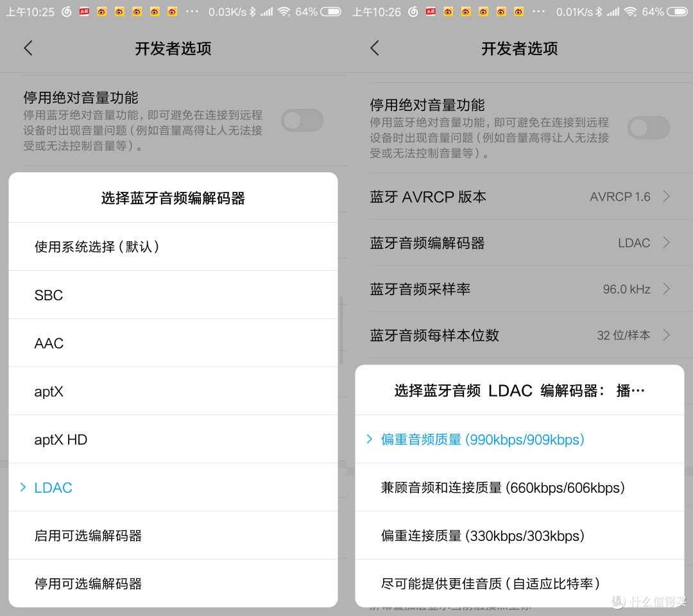
Task: Select 停用可选编解码器 option
Action: click(173, 584)
